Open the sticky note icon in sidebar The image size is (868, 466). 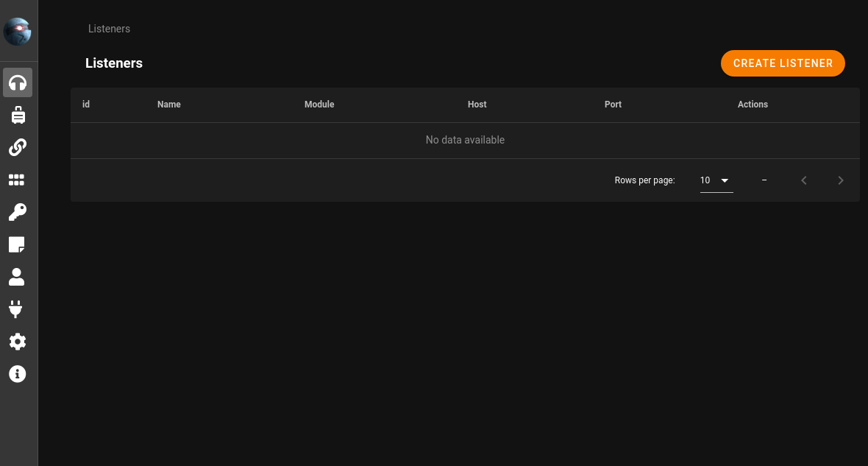pos(17,244)
